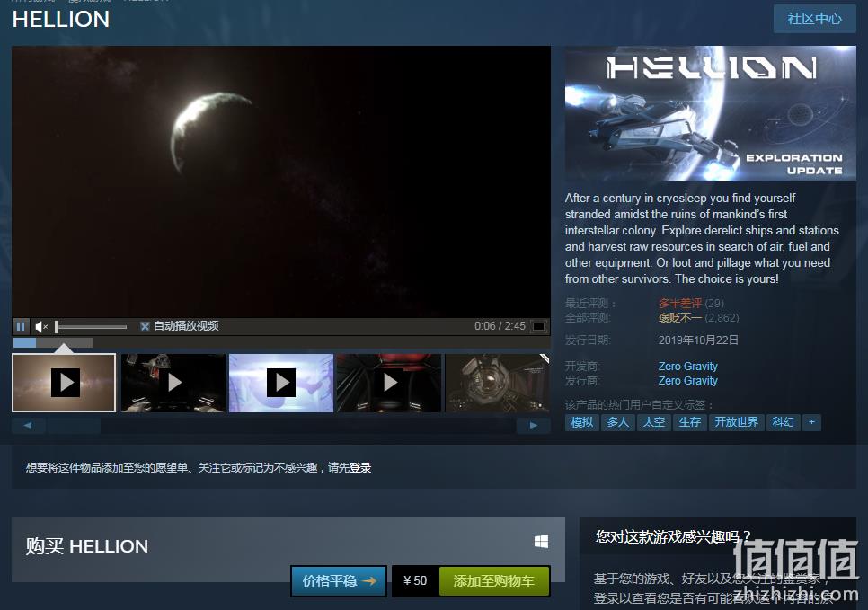The image size is (868, 610).
Task: Open video in fullscreen mode
Action: point(538,326)
